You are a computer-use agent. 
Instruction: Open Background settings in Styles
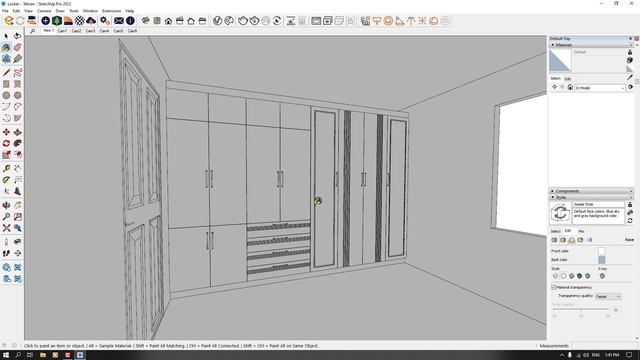(571, 240)
